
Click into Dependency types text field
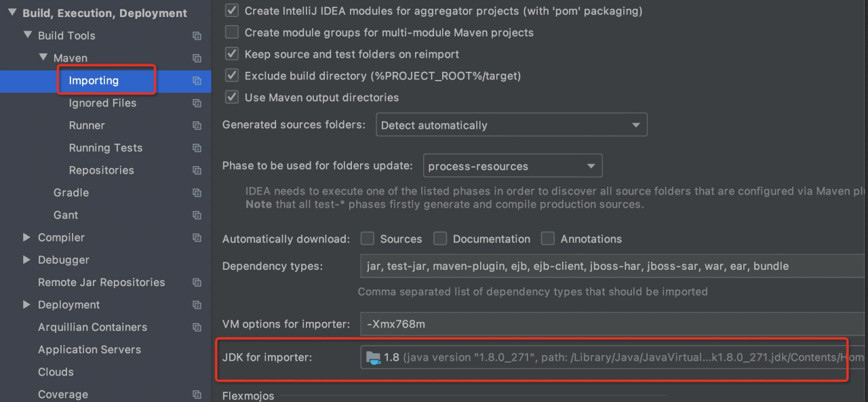(x=614, y=266)
